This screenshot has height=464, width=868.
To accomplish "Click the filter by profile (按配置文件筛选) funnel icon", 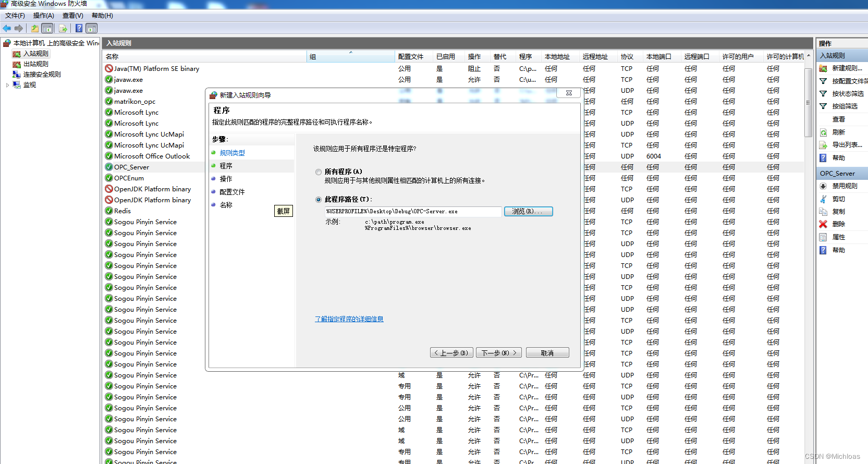I will [823, 81].
